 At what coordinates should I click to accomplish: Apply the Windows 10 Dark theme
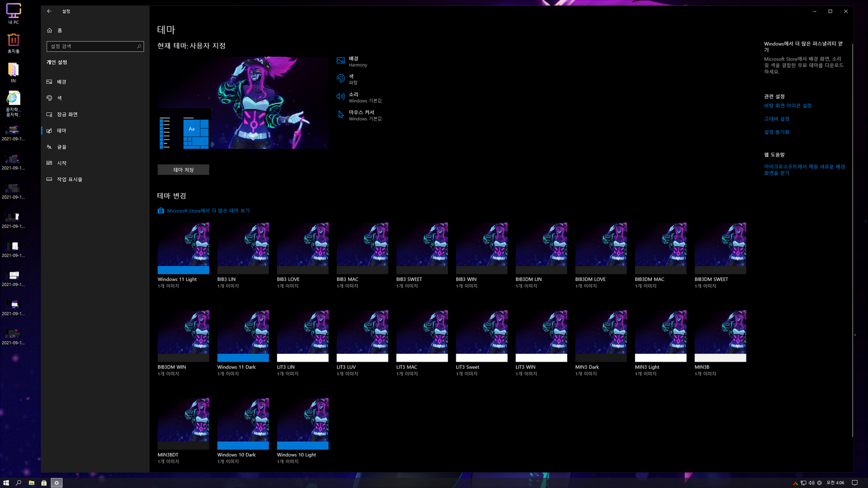[x=243, y=431]
